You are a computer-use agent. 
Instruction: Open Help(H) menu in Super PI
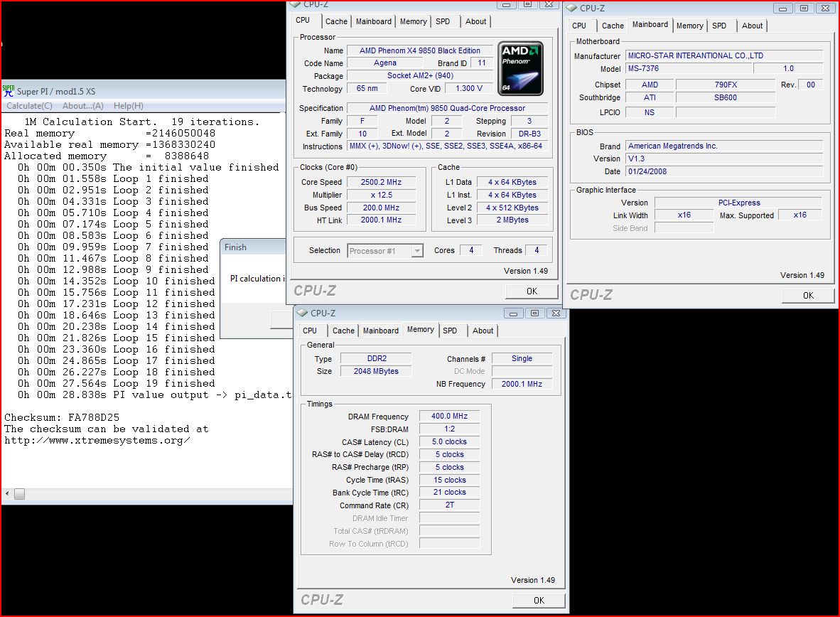[x=129, y=106]
